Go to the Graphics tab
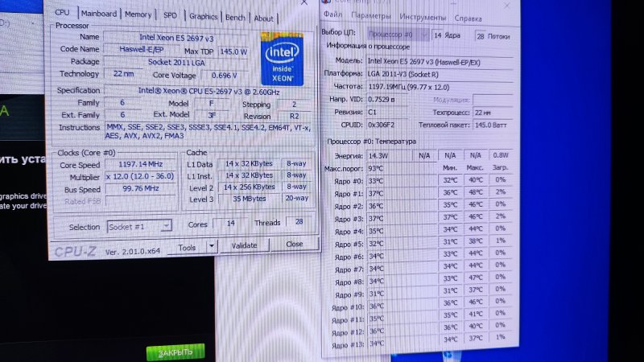 tap(203, 17)
